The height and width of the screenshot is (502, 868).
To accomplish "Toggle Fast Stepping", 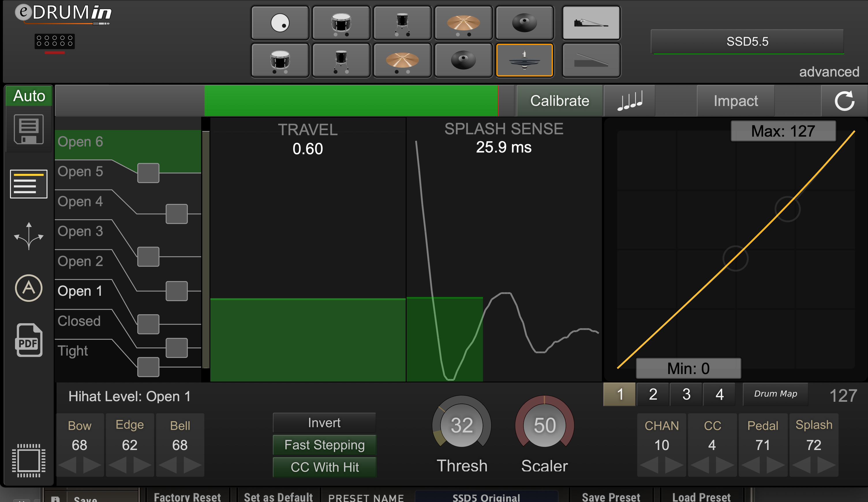I will [x=324, y=445].
